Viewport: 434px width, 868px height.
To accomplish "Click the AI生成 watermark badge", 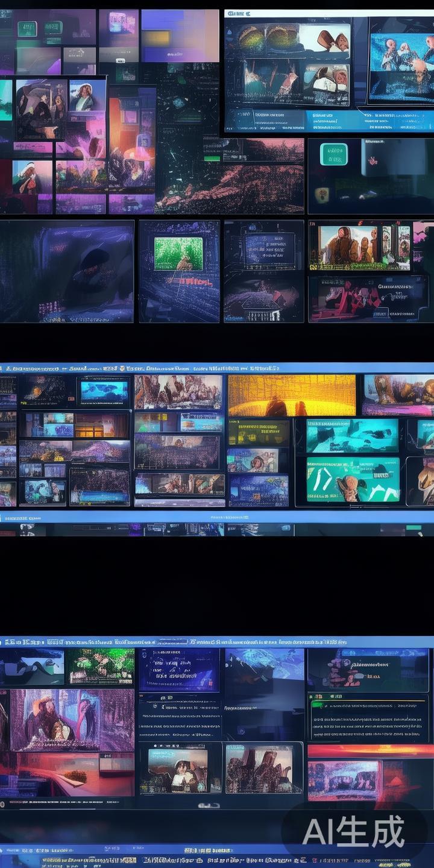I will click(354, 832).
